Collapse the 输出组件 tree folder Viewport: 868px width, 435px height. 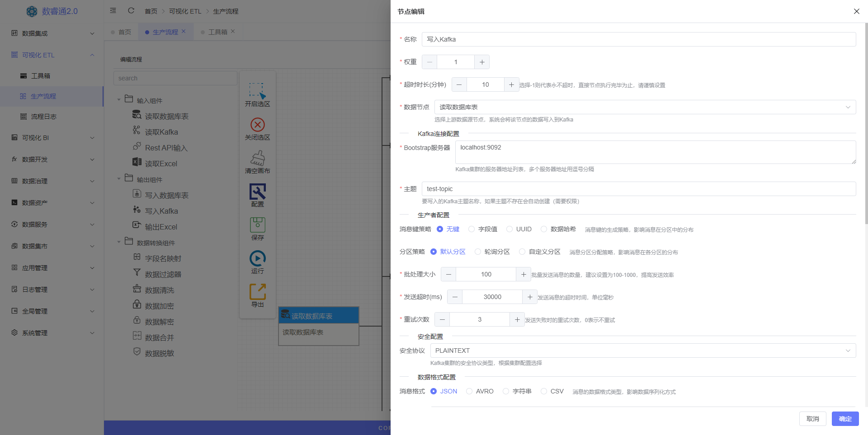pyautogui.click(x=119, y=179)
